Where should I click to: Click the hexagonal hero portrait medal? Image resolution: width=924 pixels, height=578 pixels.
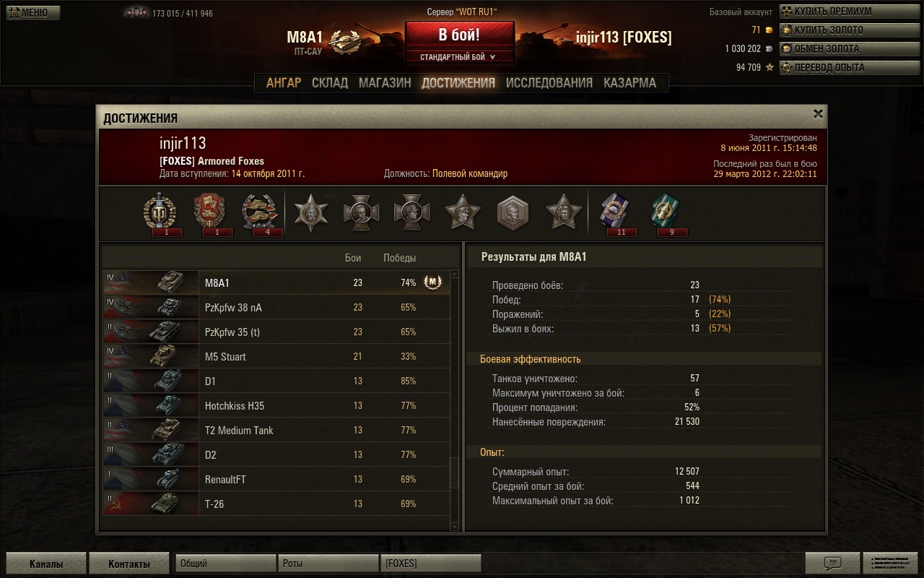click(513, 213)
